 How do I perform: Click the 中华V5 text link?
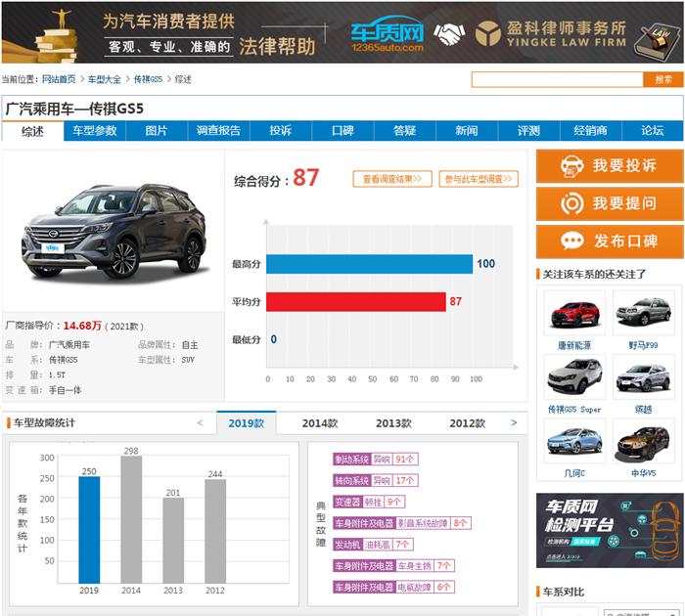644,473
